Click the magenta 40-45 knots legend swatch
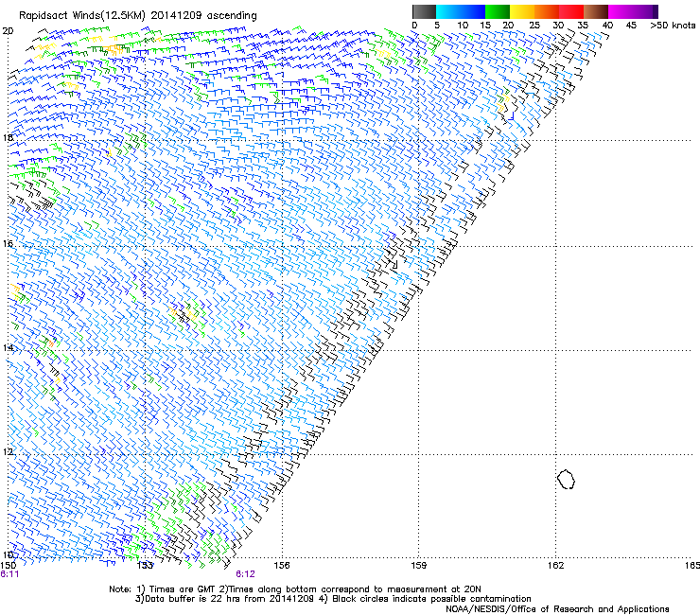The image size is (700, 615). point(621,11)
